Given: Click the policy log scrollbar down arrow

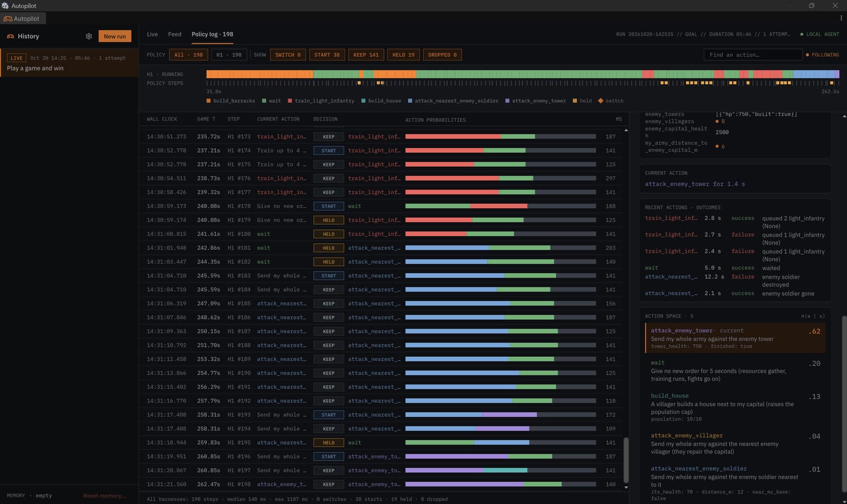Looking at the screenshot, I should pos(626,487).
